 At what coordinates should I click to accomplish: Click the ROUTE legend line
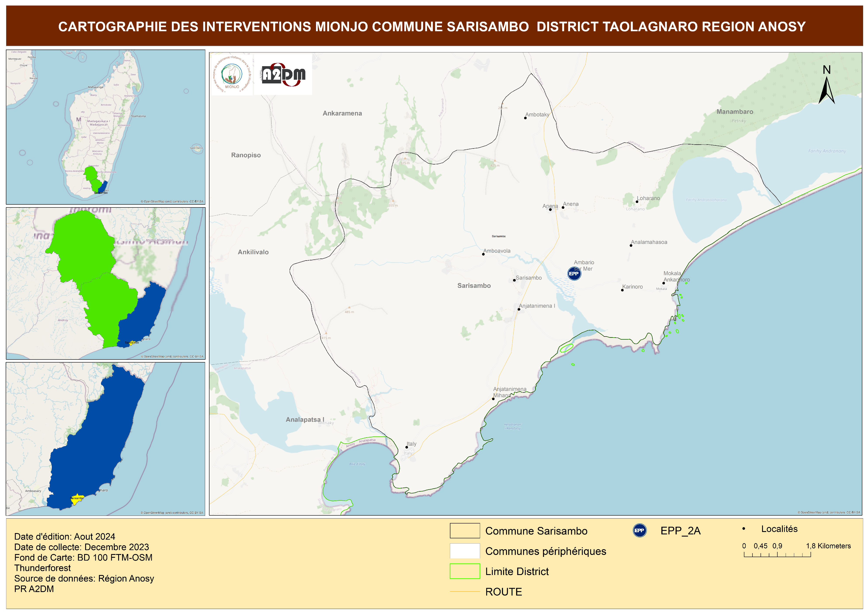[465, 591]
